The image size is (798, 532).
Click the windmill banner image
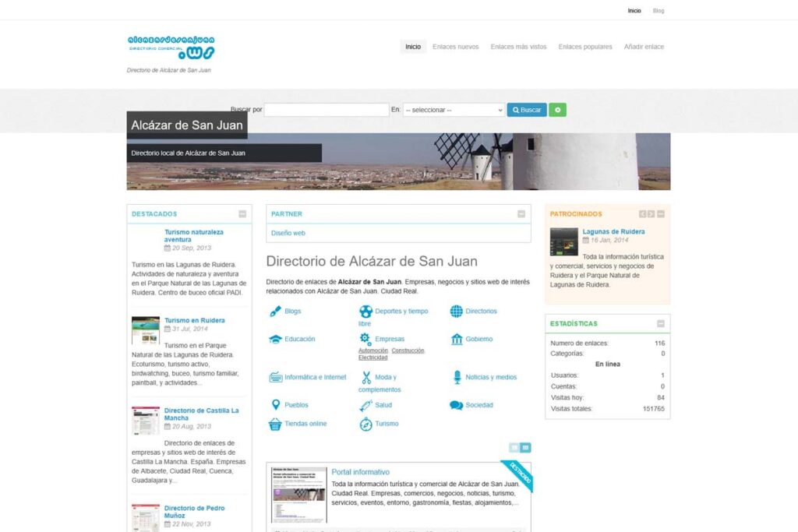(x=398, y=162)
